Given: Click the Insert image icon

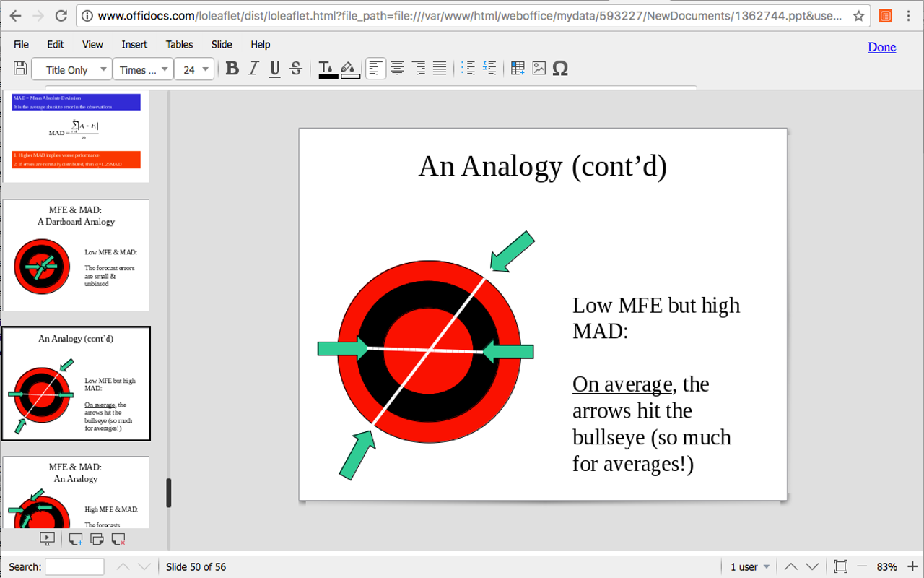Looking at the screenshot, I should (x=539, y=69).
